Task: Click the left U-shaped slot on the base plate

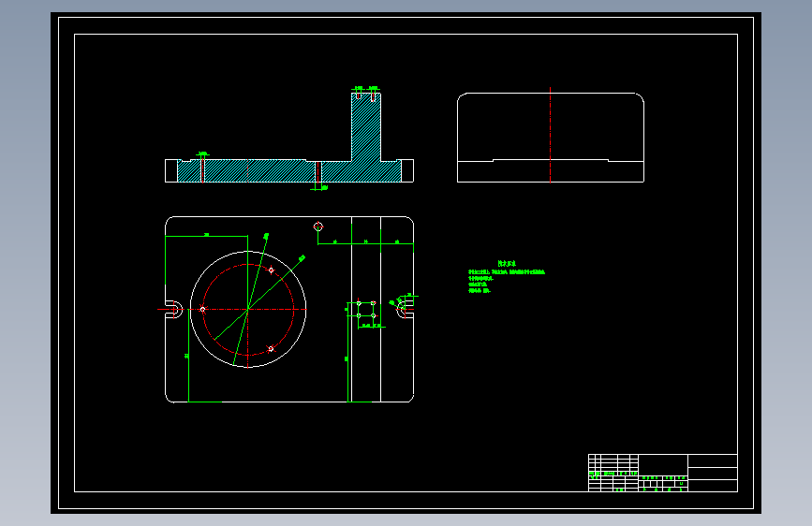Action: [x=175, y=310]
